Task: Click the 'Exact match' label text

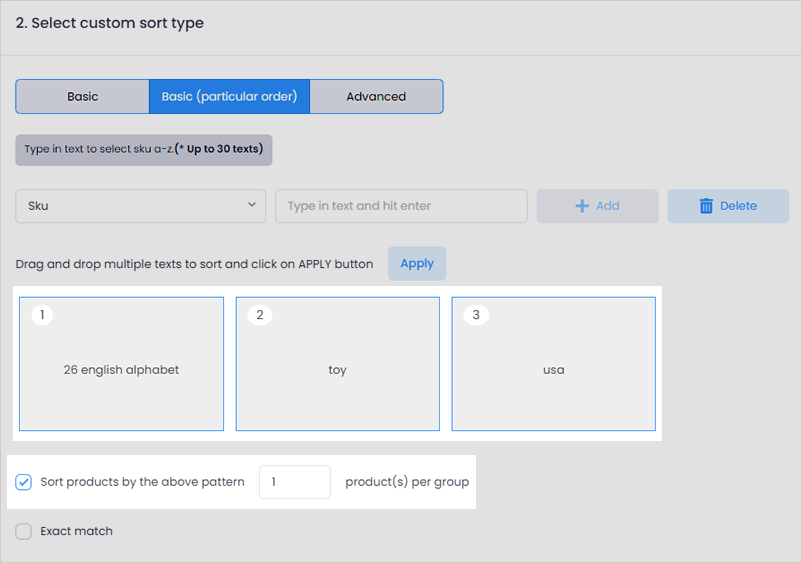Action: [x=77, y=531]
